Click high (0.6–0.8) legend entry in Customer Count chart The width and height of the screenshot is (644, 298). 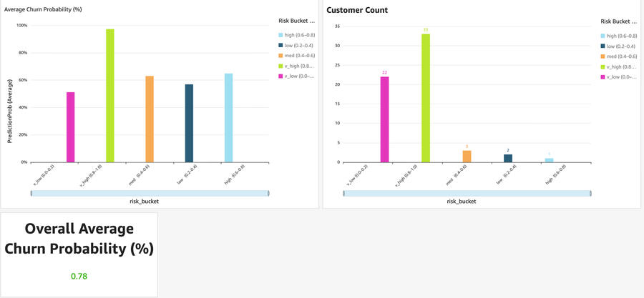620,36
